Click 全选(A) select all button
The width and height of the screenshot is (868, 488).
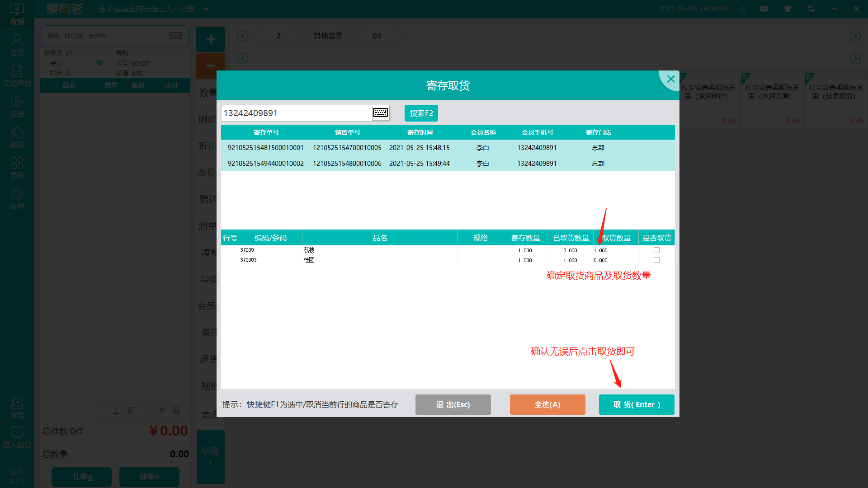click(547, 404)
